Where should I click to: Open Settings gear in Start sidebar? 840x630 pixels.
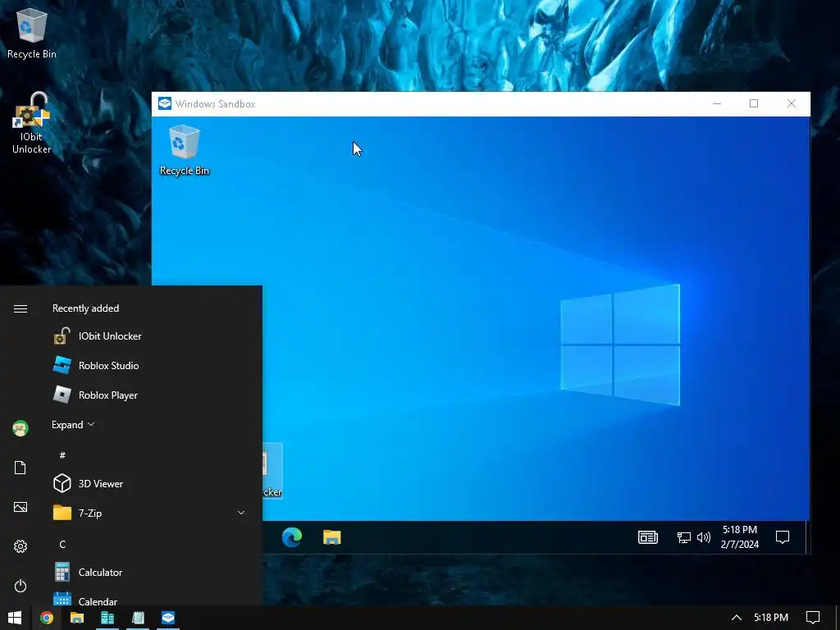21,546
